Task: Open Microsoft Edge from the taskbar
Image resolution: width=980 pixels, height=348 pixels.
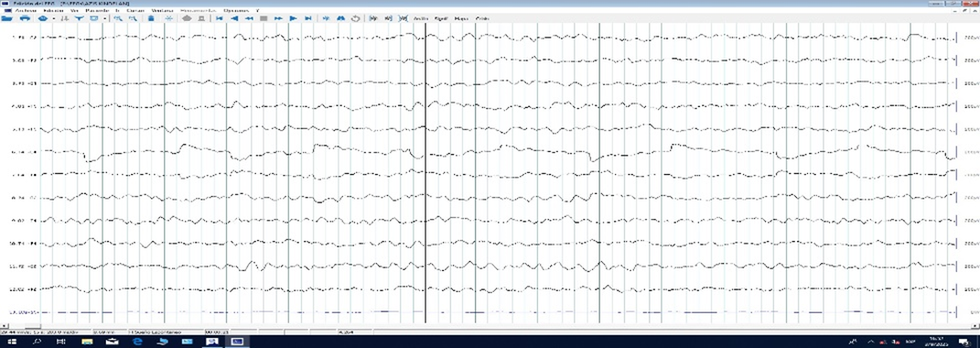Action: coord(138,341)
